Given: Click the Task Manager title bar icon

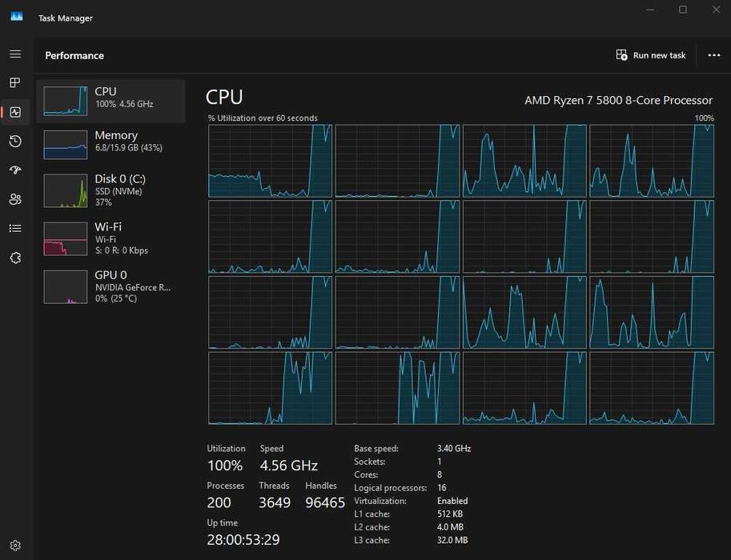Looking at the screenshot, I should (x=16, y=18).
